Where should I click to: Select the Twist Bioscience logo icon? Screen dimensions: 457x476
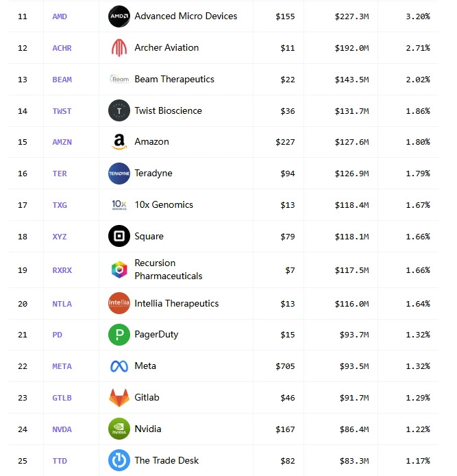119,110
